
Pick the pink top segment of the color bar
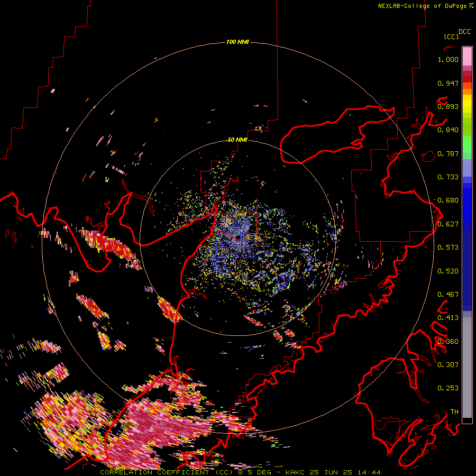coord(467,56)
